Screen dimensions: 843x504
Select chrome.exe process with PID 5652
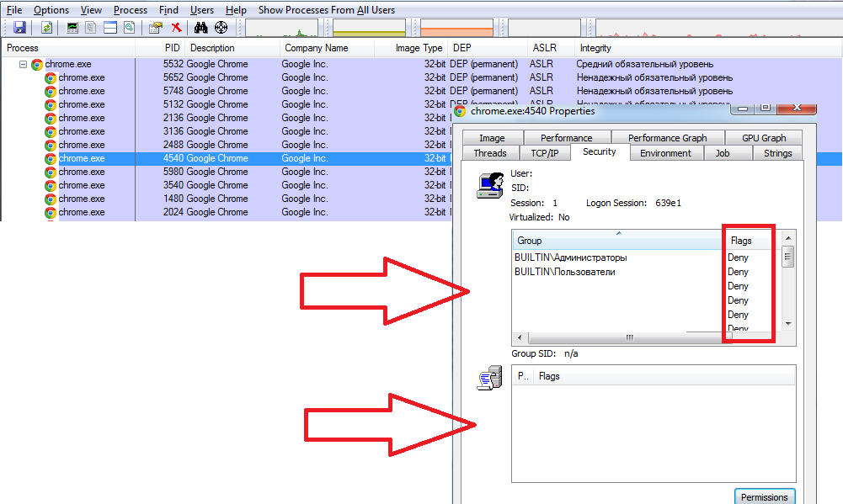(421, 77)
